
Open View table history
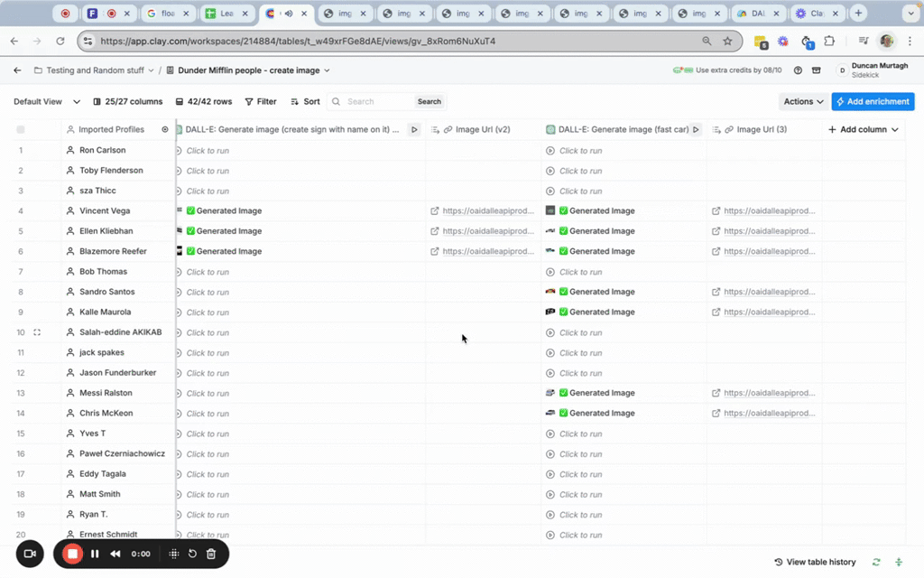(x=815, y=562)
